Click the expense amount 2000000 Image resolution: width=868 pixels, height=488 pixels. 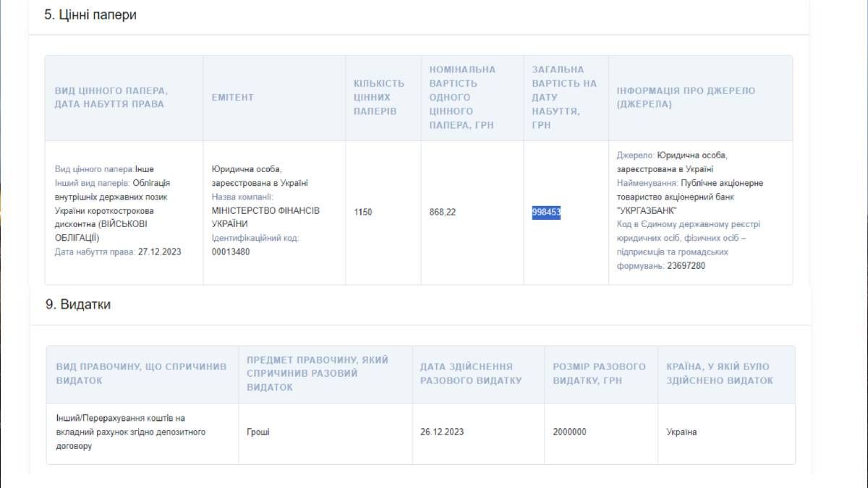pyautogui.click(x=569, y=432)
